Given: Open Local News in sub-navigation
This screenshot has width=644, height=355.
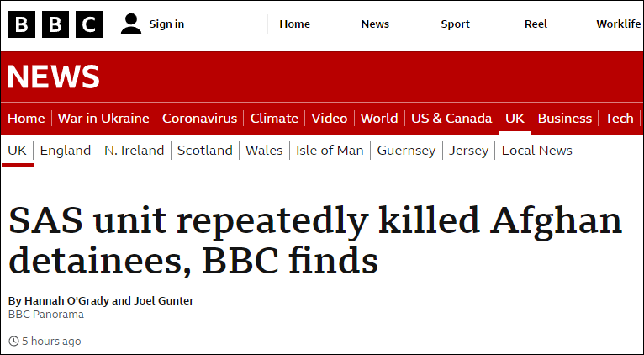Looking at the screenshot, I should point(536,151).
